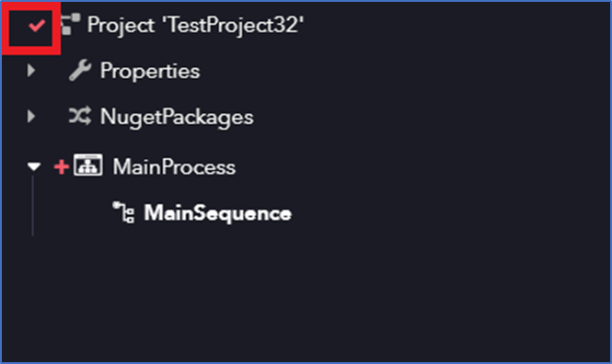Viewport: 612px width, 364px height.
Task: Click blank space right of the NugetPackages row
Action: (432, 117)
